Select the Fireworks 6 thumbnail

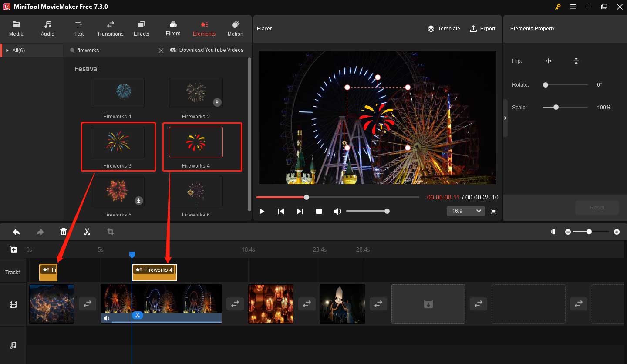click(196, 191)
